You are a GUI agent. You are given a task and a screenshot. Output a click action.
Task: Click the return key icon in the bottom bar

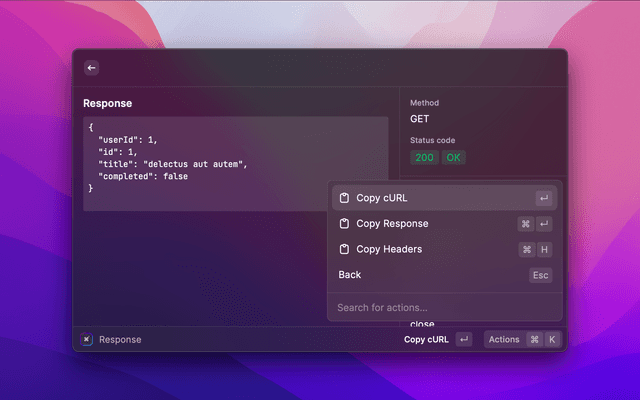(x=463, y=339)
